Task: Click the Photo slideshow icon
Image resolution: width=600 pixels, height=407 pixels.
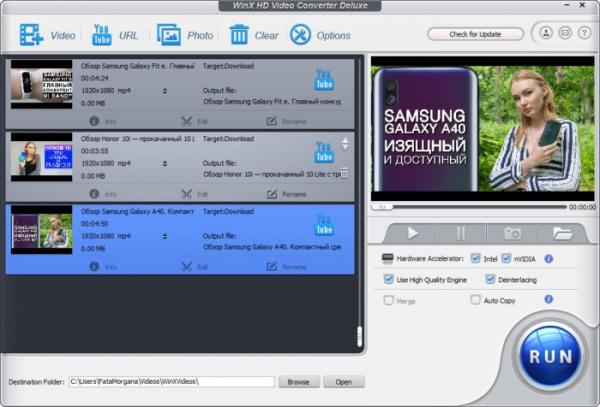Action: pyautogui.click(x=185, y=35)
